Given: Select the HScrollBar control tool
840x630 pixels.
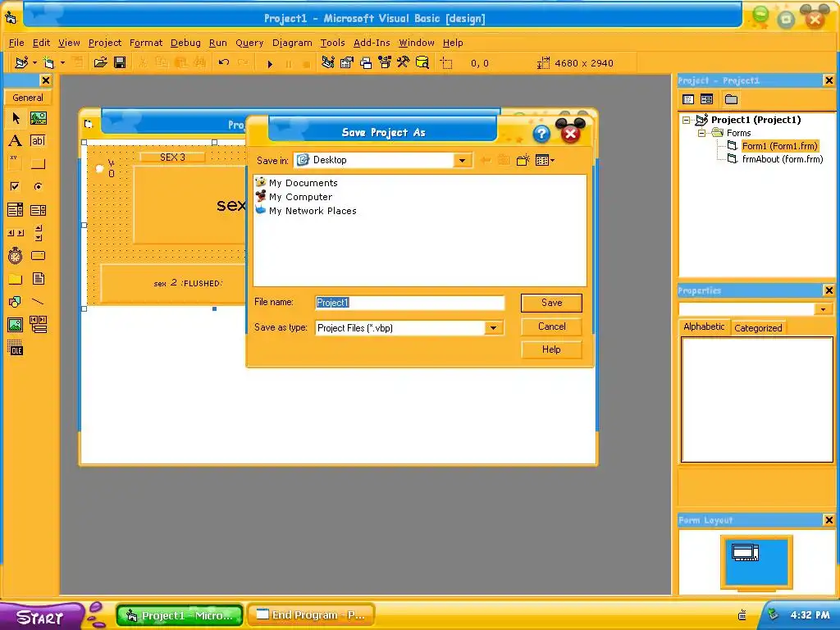Looking at the screenshot, I should coord(16,232).
